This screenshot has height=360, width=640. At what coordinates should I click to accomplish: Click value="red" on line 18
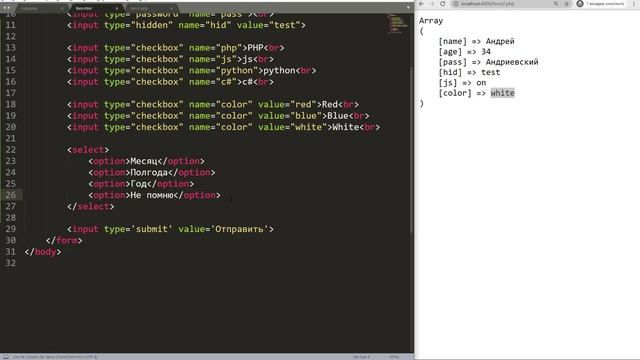pyautogui.click(x=287, y=104)
